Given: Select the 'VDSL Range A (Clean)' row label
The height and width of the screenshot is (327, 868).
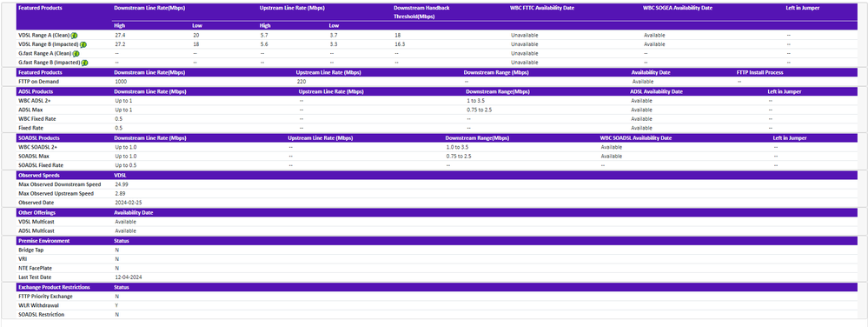Looking at the screenshot, I should pos(43,35).
